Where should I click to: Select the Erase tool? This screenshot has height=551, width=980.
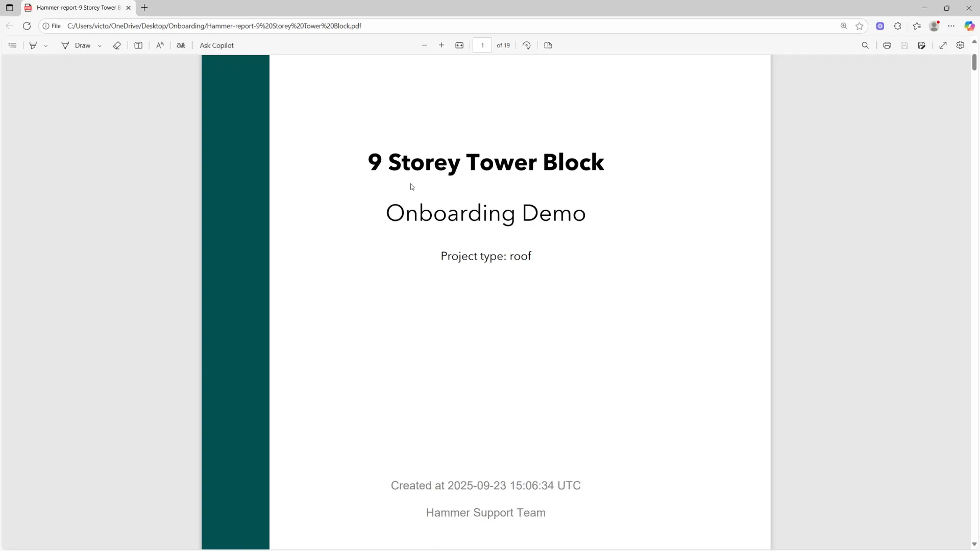tap(117, 45)
